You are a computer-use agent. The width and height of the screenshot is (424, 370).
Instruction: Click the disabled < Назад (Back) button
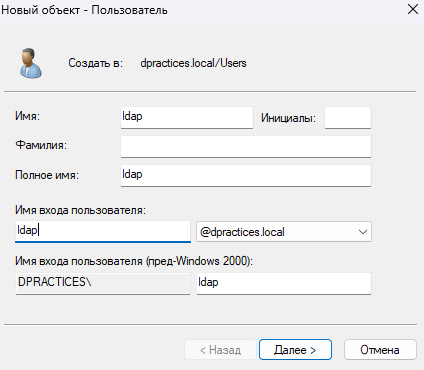coord(220,350)
